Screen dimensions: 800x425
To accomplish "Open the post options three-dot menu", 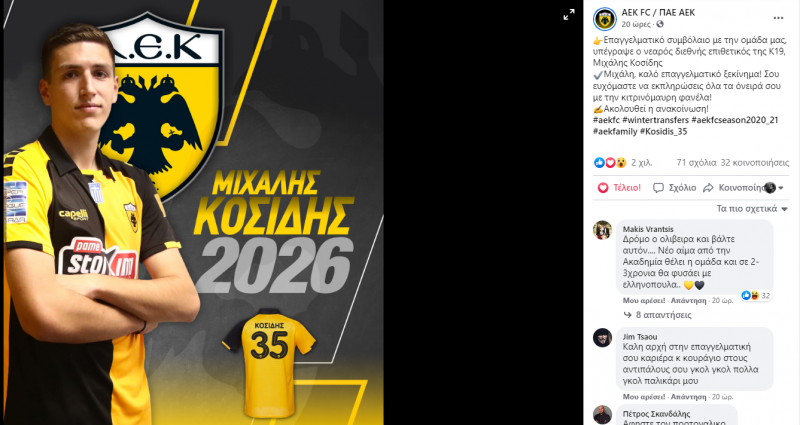I will pos(778,18).
